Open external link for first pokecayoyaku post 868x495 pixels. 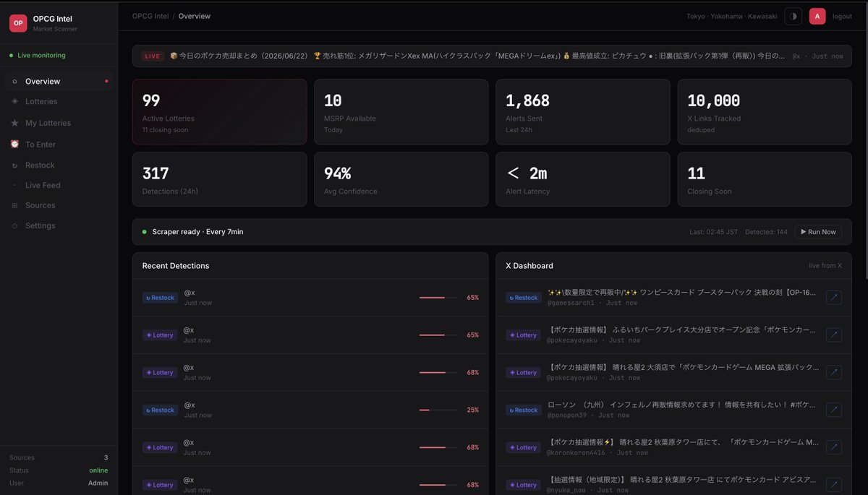tap(833, 335)
